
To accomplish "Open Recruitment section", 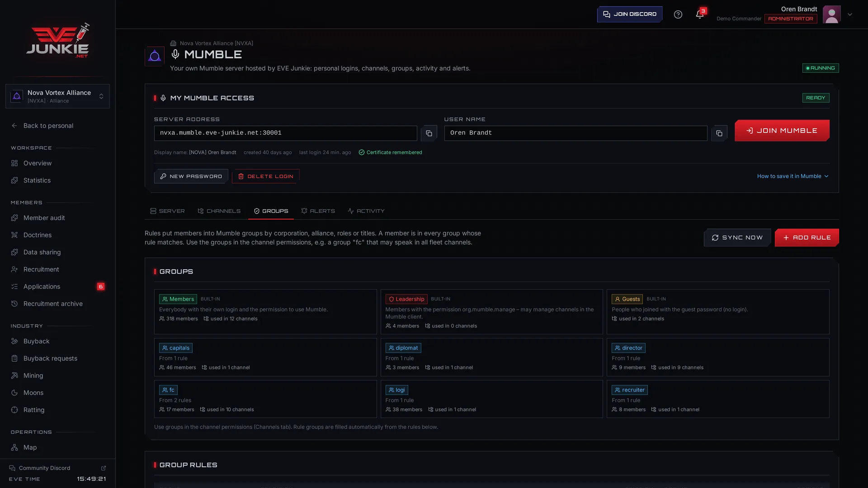I will click(x=57, y=269).
